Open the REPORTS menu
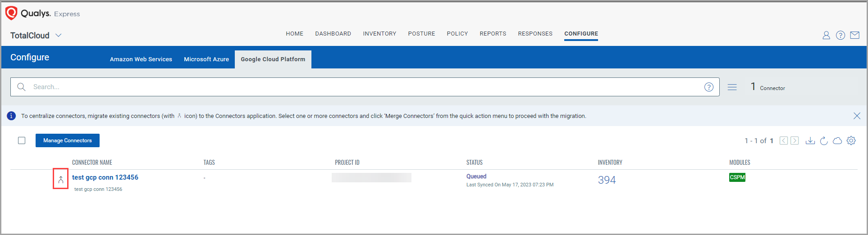 (x=493, y=34)
